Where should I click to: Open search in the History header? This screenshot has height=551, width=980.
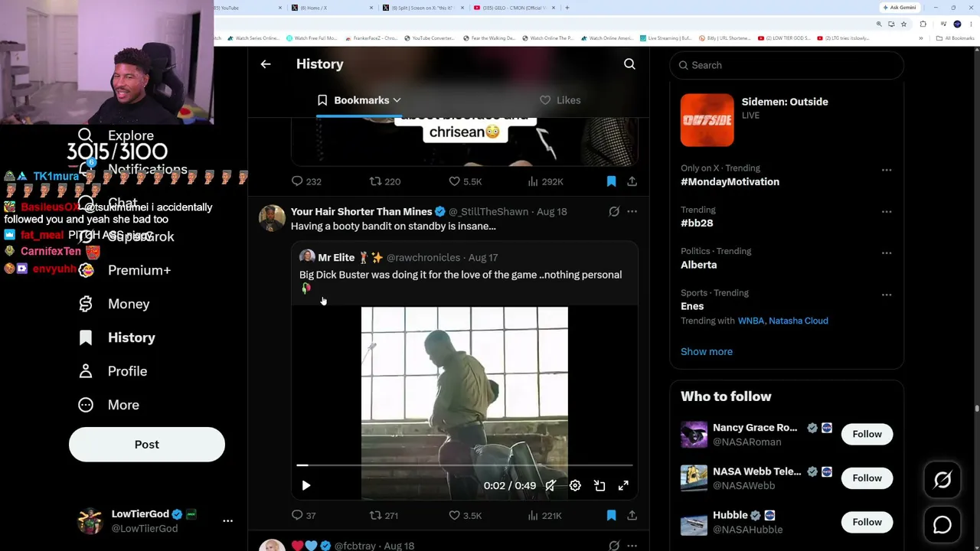click(x=629, y=64)
